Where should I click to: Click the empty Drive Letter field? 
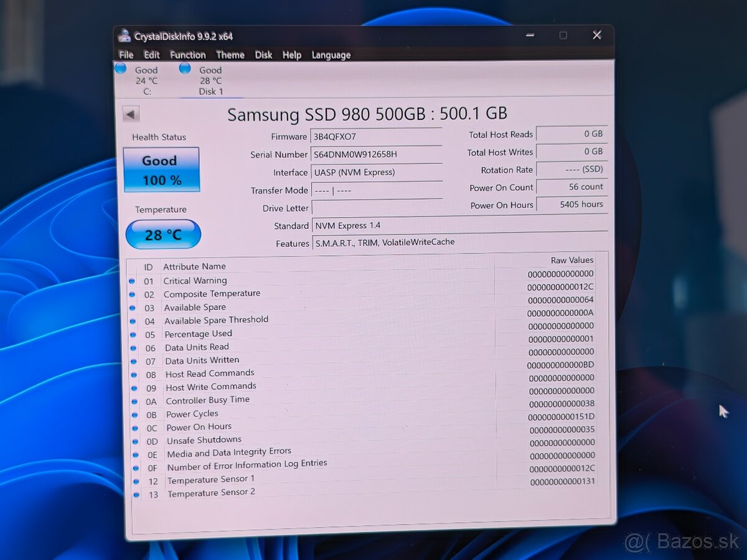[x=377, y=208]
